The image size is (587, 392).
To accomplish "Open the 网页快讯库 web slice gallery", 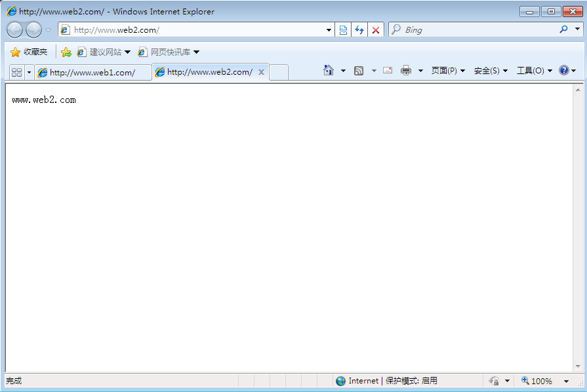I will [169, 52].
